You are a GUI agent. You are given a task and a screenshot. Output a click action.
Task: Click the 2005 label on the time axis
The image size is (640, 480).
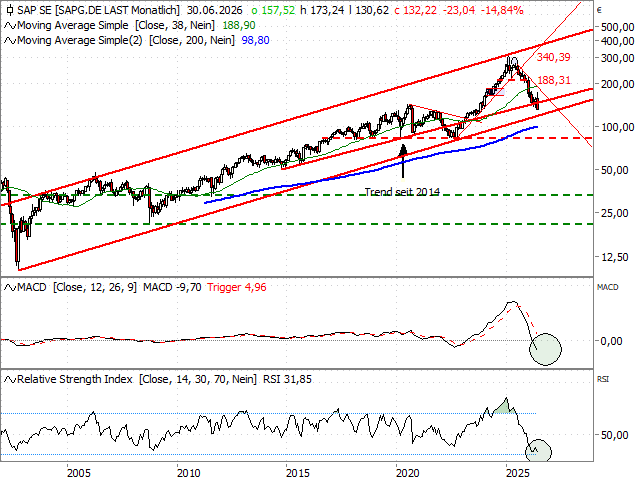point(79,473)
